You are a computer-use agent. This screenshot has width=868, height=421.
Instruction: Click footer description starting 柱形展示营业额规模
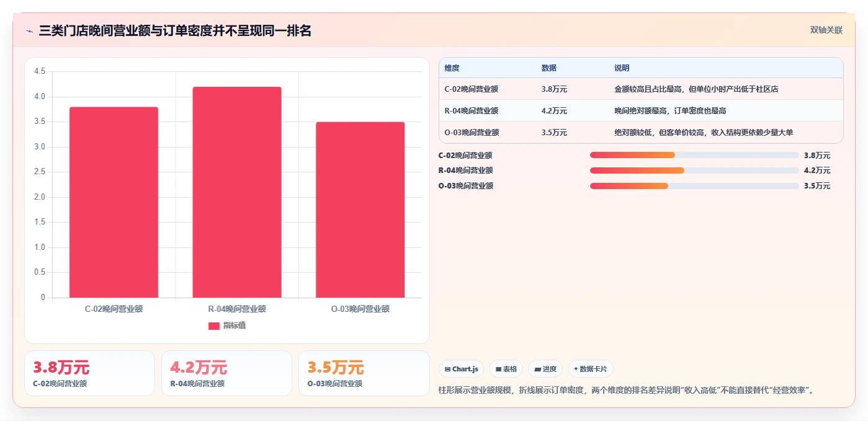(x=625, y=391)
